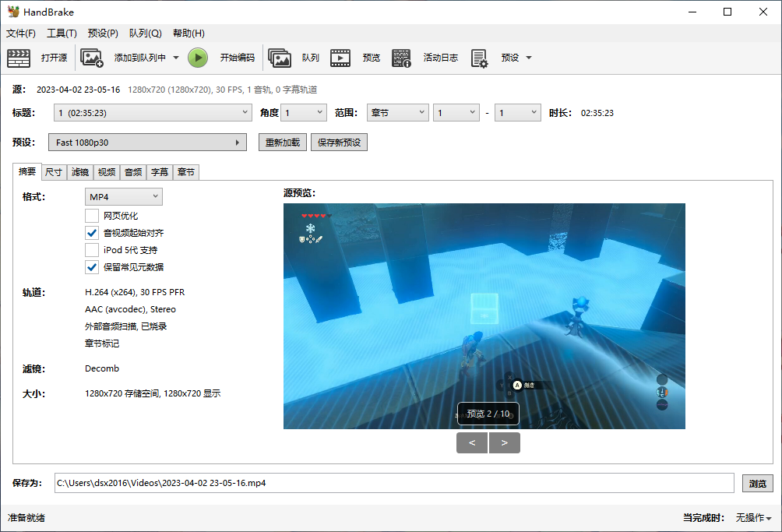The height and width of the screenshot is (532, 782).
Task: Click the 外部音频扫描, 已烧录 text
Action: tap(125, 326)
